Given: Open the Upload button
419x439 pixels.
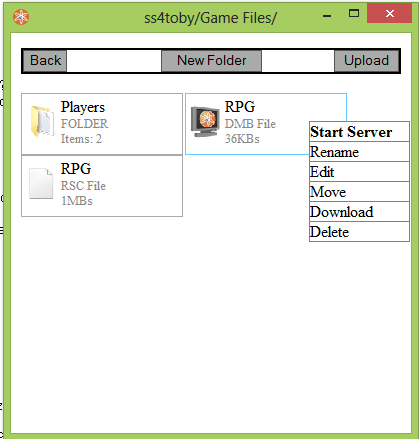Looking at the screenshot, I should point(366,61).
